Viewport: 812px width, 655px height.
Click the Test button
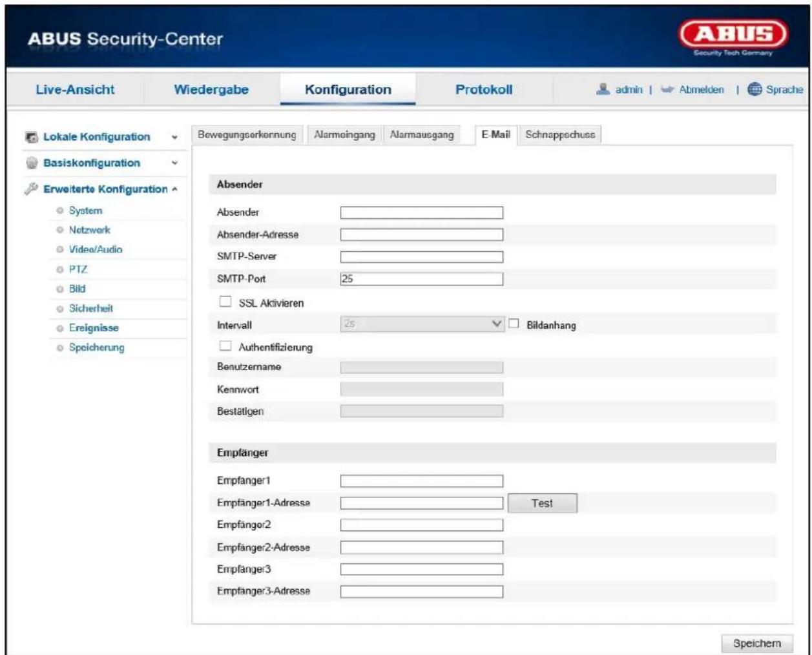click(542, 503)
